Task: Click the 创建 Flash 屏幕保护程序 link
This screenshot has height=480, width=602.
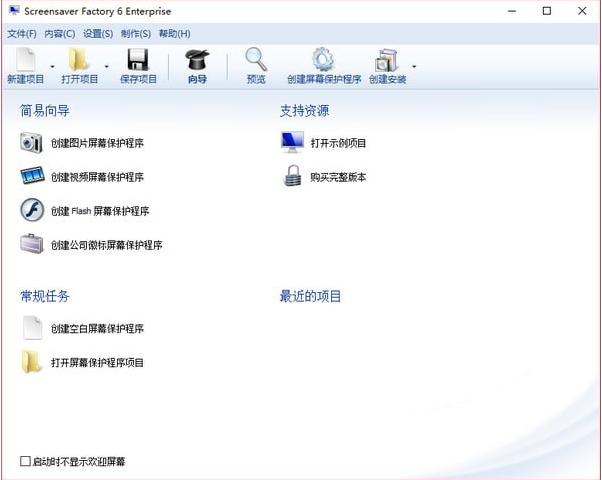Action: click(100, 211)
